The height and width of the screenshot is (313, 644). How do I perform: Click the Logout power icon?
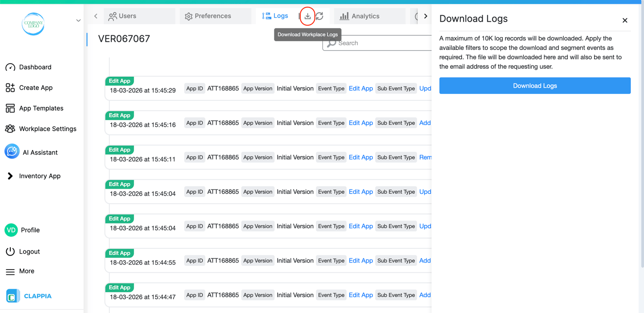[10, 252]
